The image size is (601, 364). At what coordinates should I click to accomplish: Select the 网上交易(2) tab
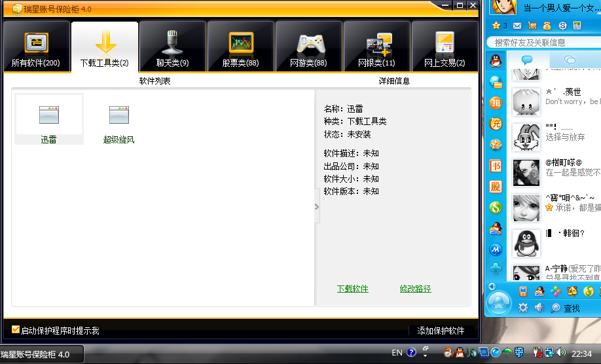click(445, 46)
